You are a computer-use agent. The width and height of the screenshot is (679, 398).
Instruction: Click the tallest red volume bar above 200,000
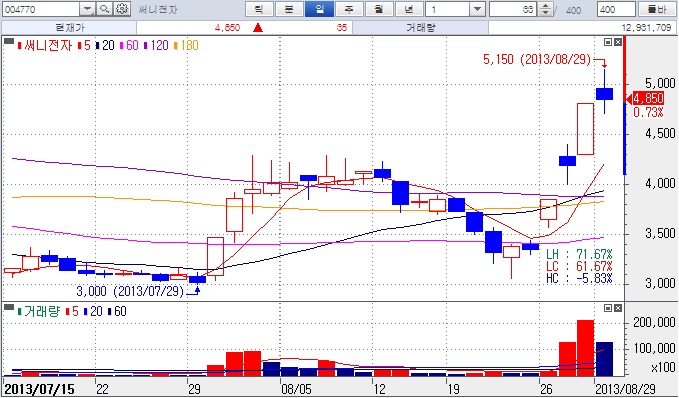click(585, 348)
